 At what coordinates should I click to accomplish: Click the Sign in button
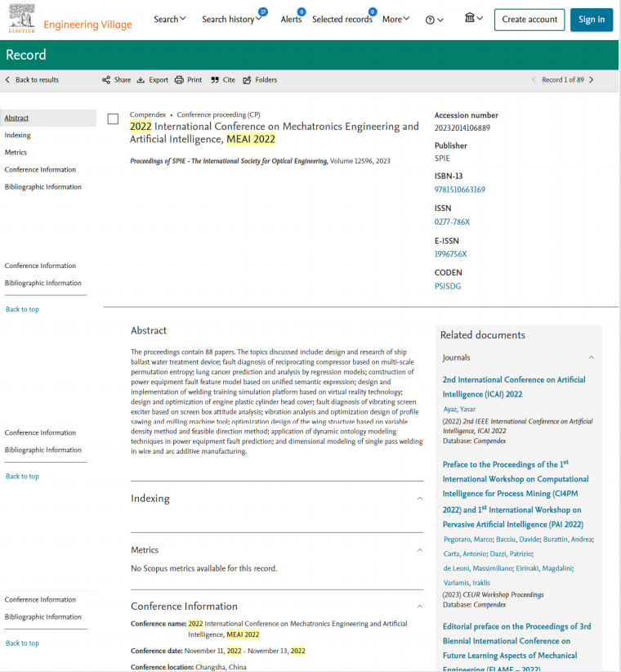click(x=591, y=20)
